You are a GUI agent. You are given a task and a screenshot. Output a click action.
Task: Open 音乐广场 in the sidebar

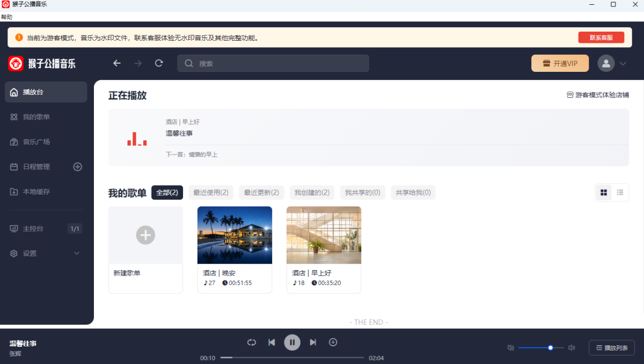point(36,142)
